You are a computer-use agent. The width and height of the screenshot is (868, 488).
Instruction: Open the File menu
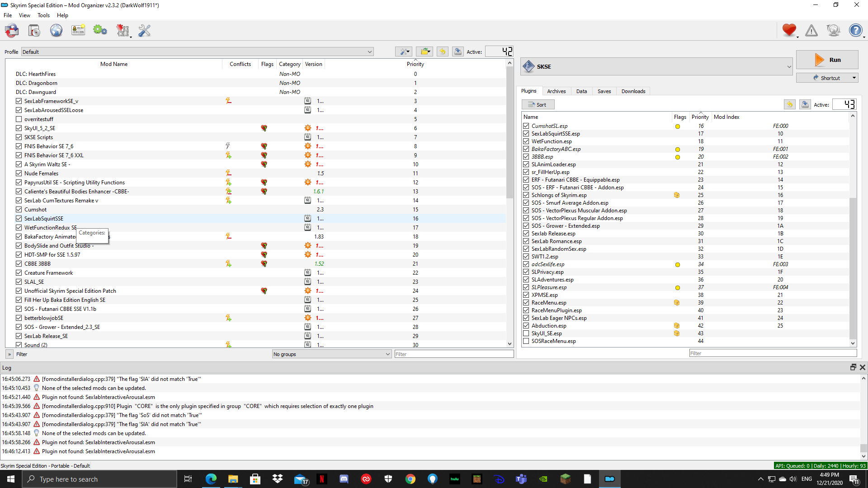pos(8,15)
